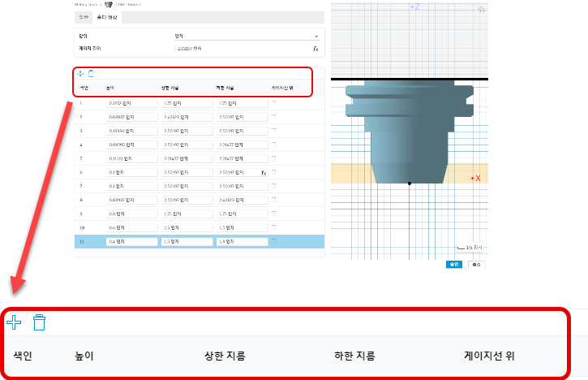This screenshot has height=380, width=588.
Task: Click the gage length input field
Action: (243, 49)
